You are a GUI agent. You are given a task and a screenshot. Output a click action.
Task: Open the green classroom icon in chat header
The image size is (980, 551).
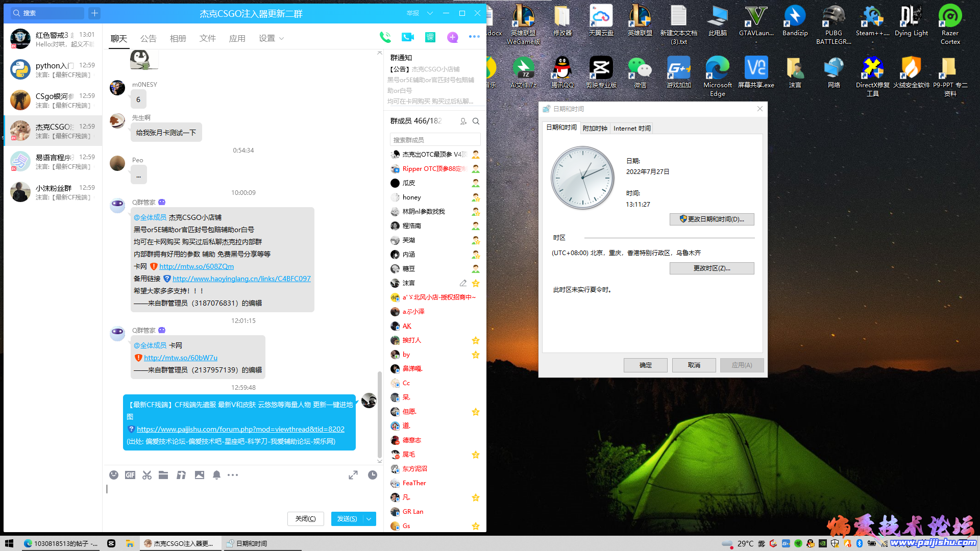[x=430, y=37]
